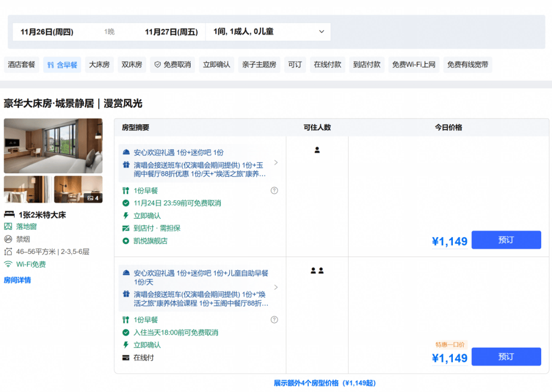Image resolution: width=552 pixels, height=392 pixels.
Task: Toggle the 在线付款 filter chip
Action: pos(328,65)
